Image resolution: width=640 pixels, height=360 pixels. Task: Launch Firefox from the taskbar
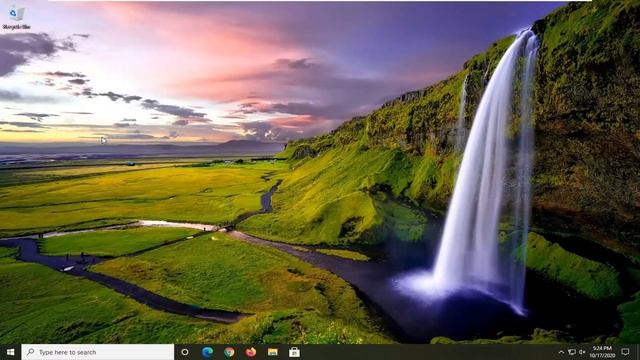(x=251, y=352)
